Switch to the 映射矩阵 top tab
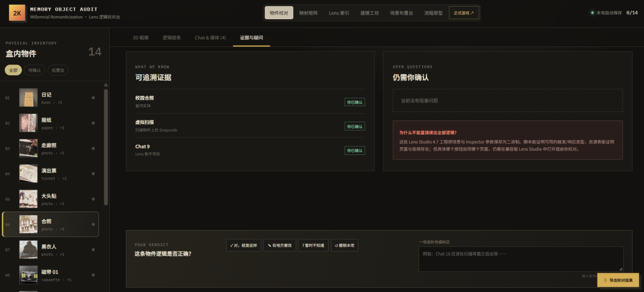The image size is (644, 292). [x=308, y=13]
